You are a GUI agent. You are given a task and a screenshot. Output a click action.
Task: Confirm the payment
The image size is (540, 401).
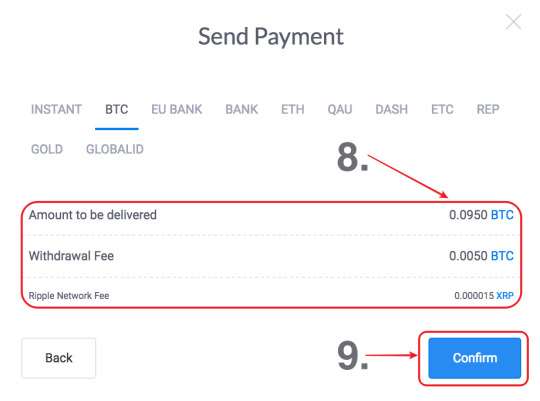(x=475, y=358)
